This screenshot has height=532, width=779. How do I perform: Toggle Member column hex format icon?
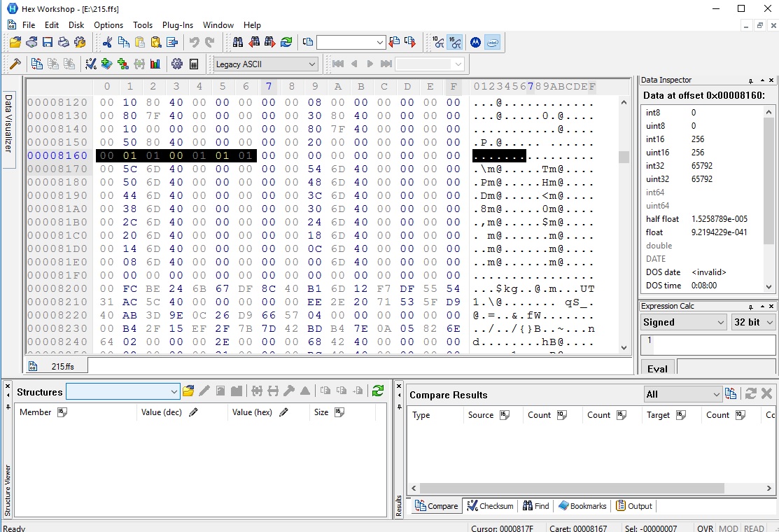click(62, 412)
